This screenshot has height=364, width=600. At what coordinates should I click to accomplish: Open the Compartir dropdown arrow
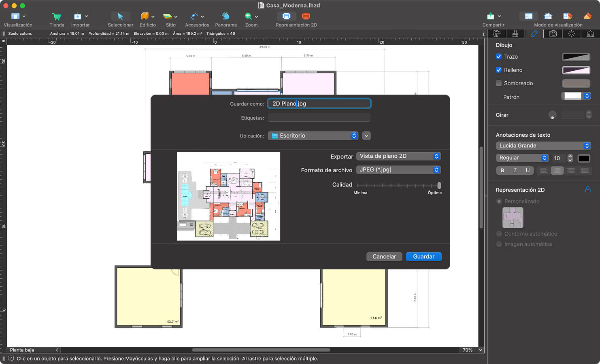point(499,16)
